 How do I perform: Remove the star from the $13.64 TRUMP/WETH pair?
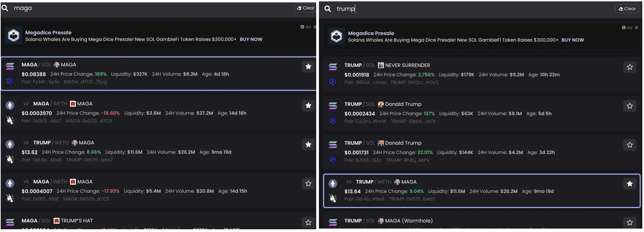[630, 184]
